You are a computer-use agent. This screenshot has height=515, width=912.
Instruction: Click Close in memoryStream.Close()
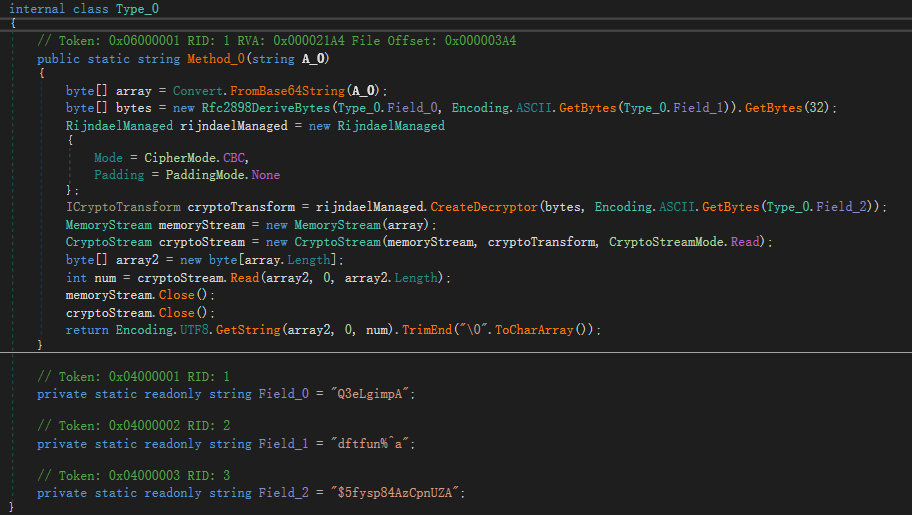coord(177,295)
